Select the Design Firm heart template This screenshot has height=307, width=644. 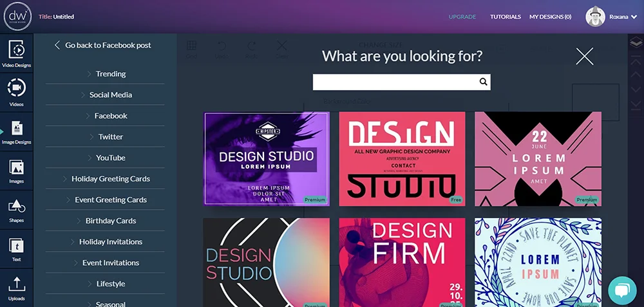coord(402,263)
